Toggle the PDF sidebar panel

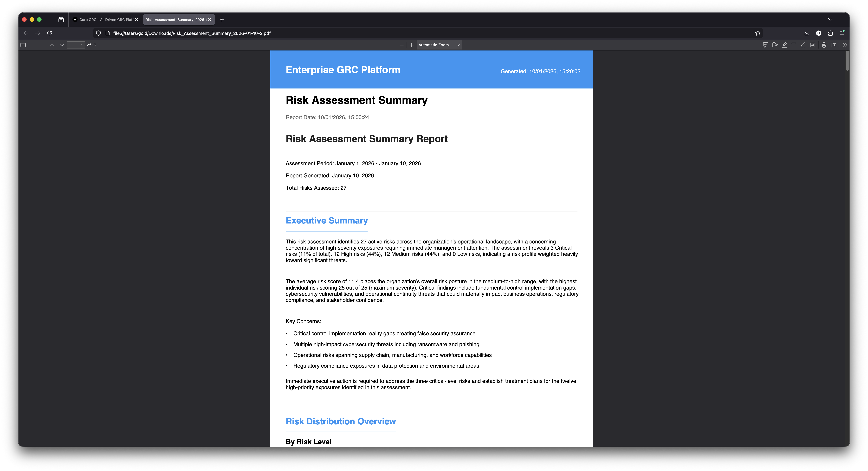tap(23, 44)
